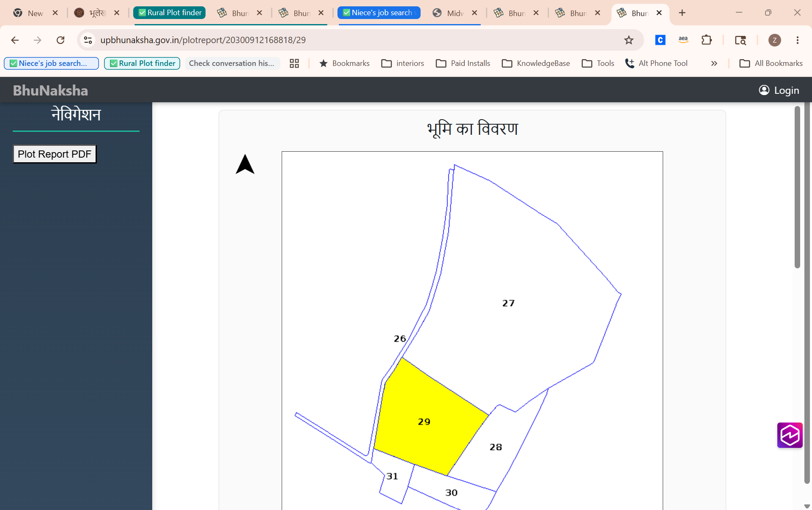Viewport: 812px width, 510px height.
Task: Click the browser Forward arrow
Action: tap(38, 40)
